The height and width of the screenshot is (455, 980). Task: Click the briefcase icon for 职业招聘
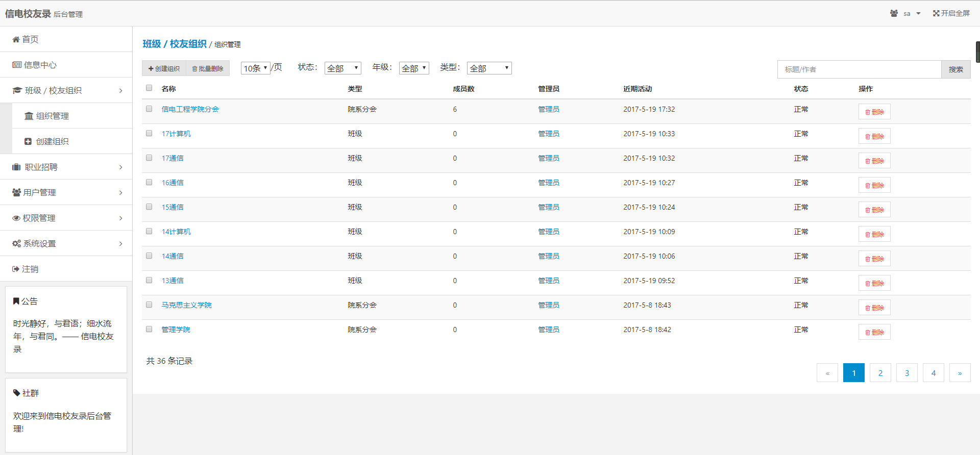pyautogui.click(x=16, y=167)
